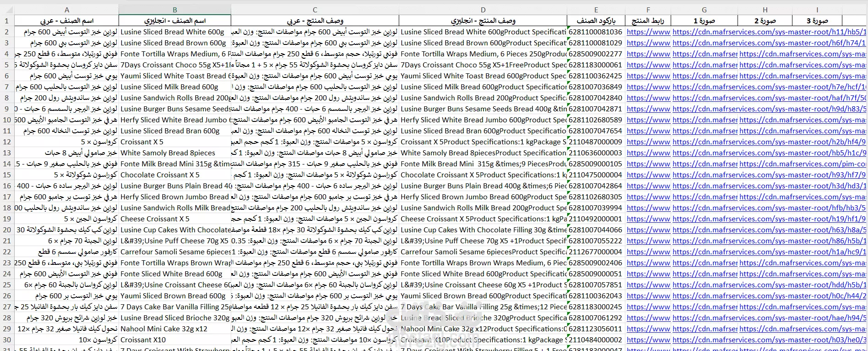Click barcode cell 6281100081029
Screen dimensions: 868x351
point(596,43)
